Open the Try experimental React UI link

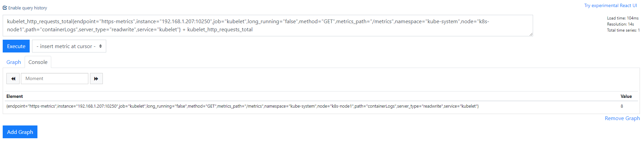(x=610, y=5)
